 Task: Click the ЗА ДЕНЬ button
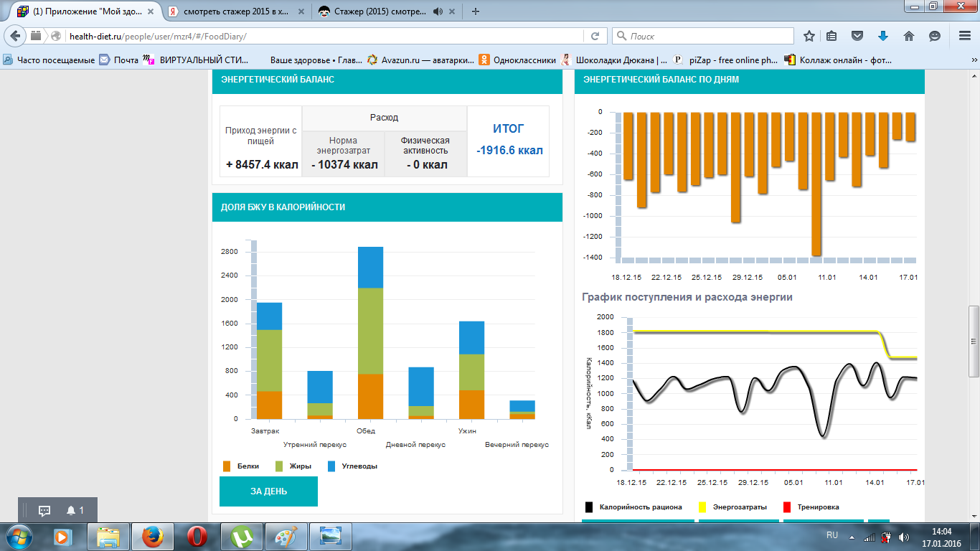click(x=268, y=491)
